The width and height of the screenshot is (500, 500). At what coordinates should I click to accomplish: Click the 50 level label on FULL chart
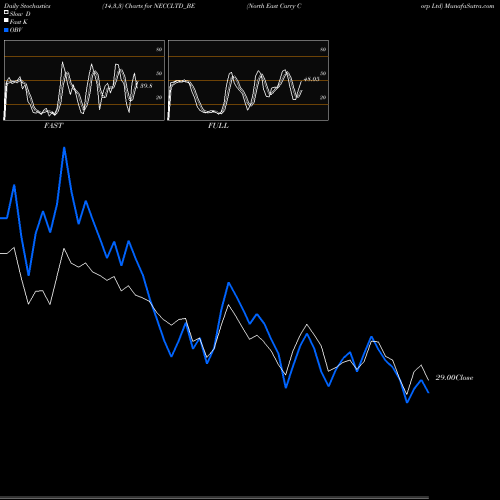pyautogui.click(x=323, y=73)
